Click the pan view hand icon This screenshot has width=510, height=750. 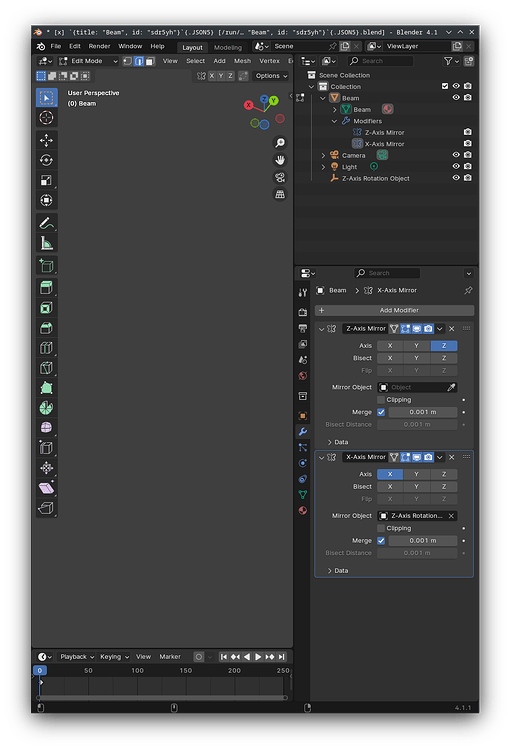[280, 160]
